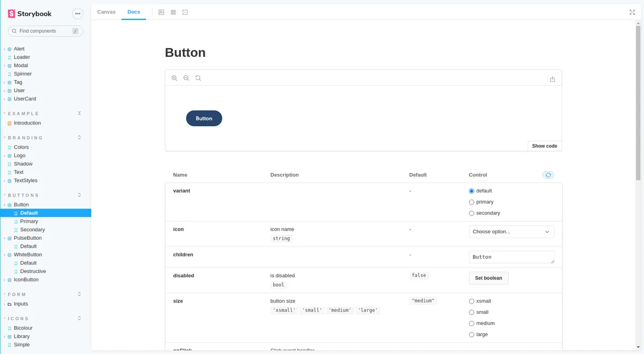Switch to the Canvas tab

106,12
